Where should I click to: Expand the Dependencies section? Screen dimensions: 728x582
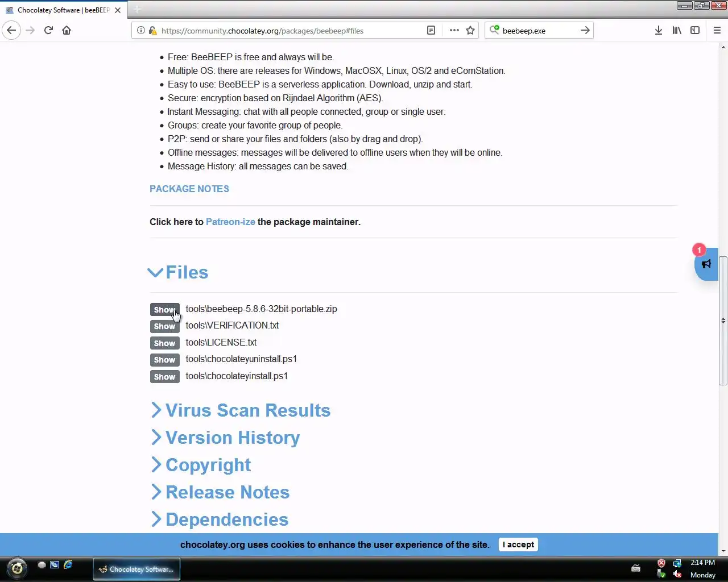[220, 519]
